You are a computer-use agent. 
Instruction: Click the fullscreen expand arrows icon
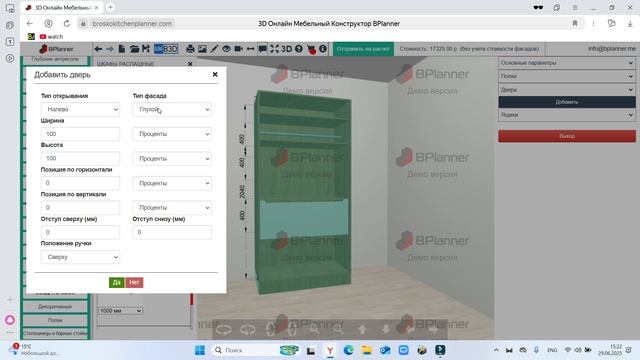pos(274,49)
